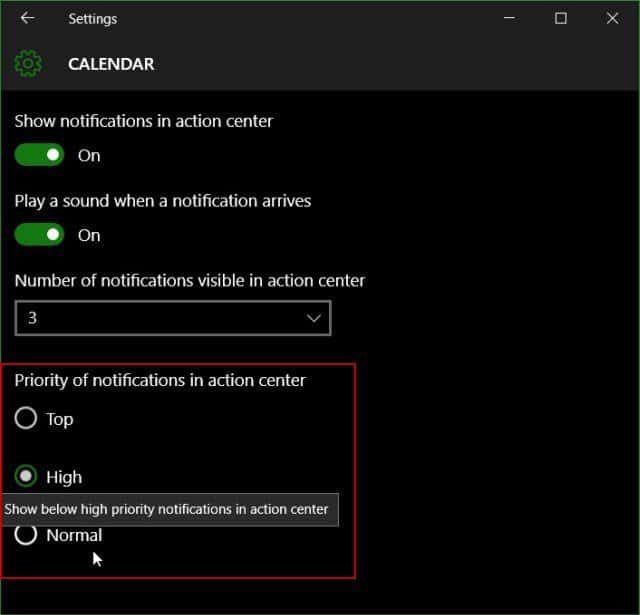
Task: Select the High priority radio button
Action: coord(26,476)
